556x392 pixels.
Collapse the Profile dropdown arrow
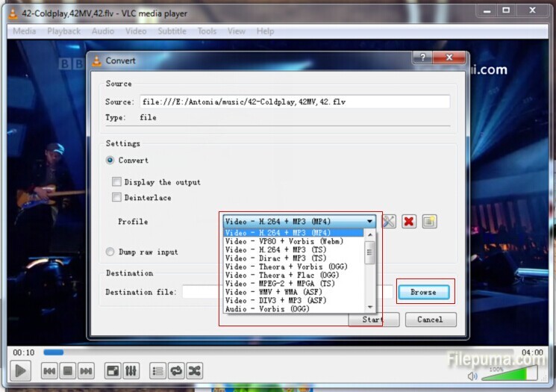pyautogui.click(x=369, y=222)
